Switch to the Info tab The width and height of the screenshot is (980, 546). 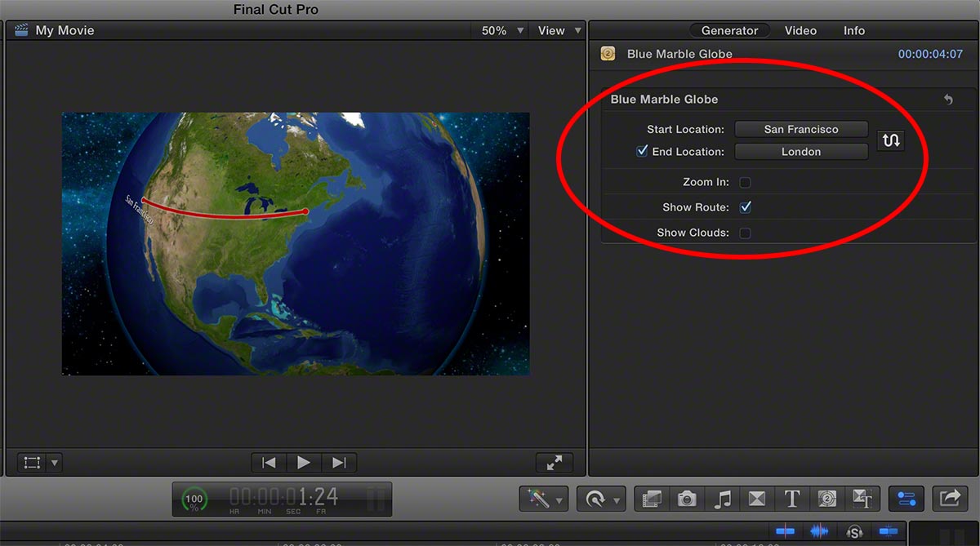pyautogui.click(x=854, y=30)
